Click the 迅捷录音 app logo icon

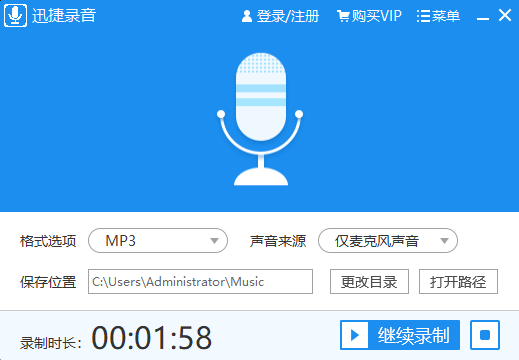point(15,15)
